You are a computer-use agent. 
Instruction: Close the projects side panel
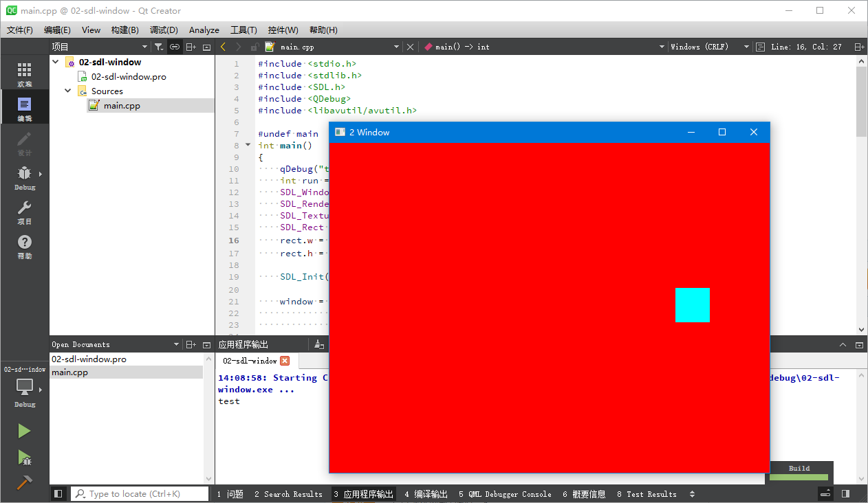pyautogui.click(x=206, y=47)
